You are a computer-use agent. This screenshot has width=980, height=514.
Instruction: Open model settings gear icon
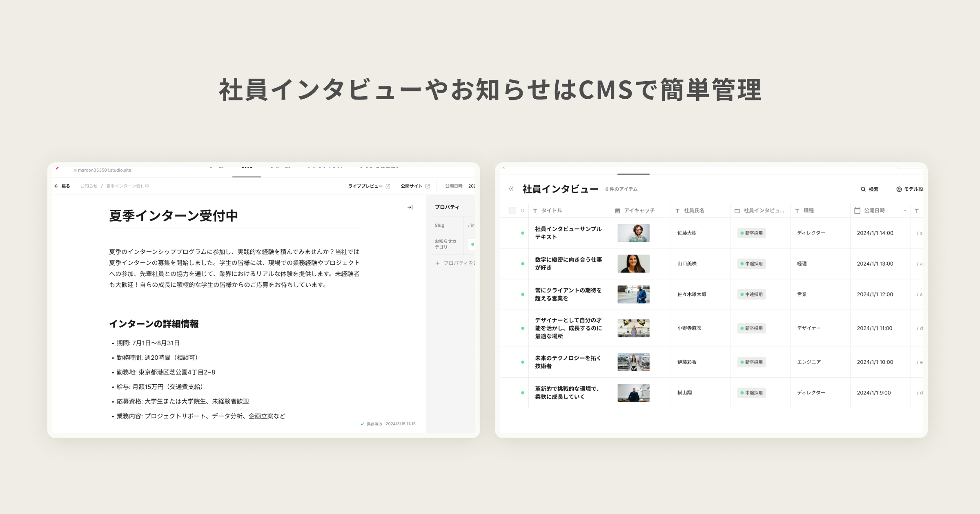pos(899,189)
